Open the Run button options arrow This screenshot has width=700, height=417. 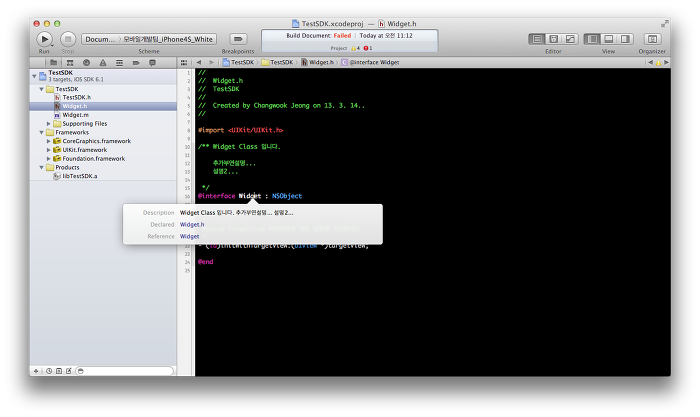(x=52, y=45)
